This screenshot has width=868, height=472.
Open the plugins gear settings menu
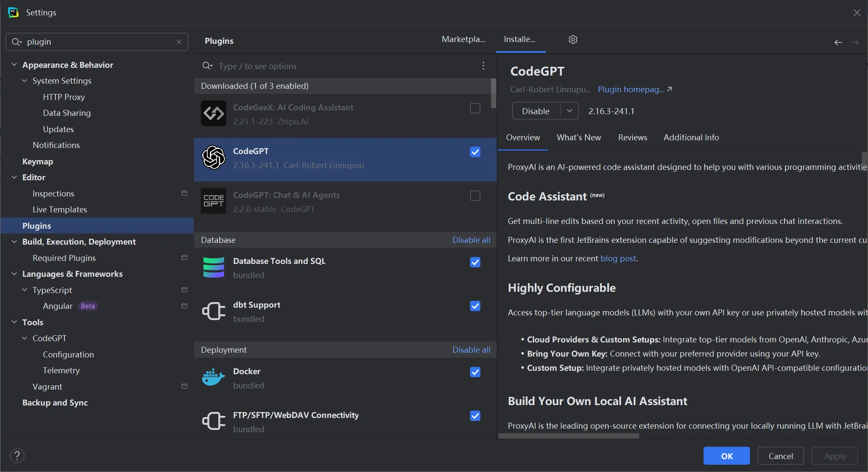tap(573, 39)
